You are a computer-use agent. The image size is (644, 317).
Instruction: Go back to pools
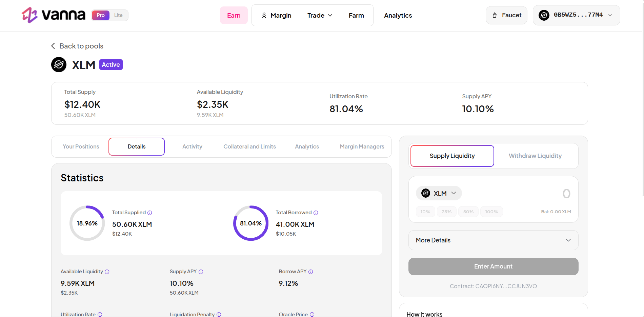click(77, 46)
